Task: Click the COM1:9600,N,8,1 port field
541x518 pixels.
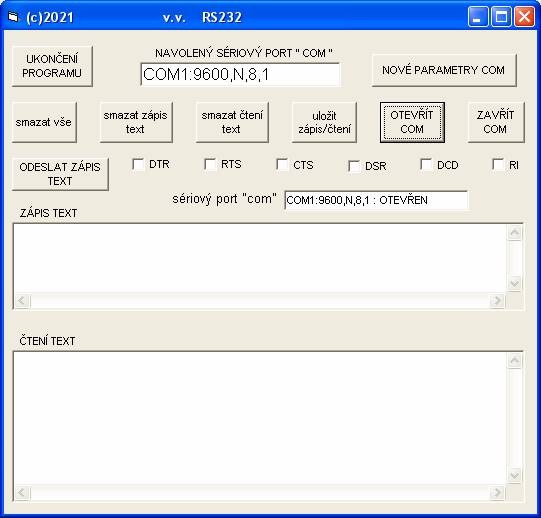Action: click(x=240, y=74)
